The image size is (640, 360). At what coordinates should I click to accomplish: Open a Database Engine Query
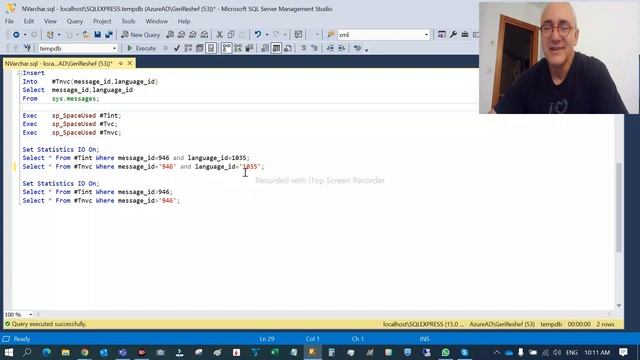point(170,35)
